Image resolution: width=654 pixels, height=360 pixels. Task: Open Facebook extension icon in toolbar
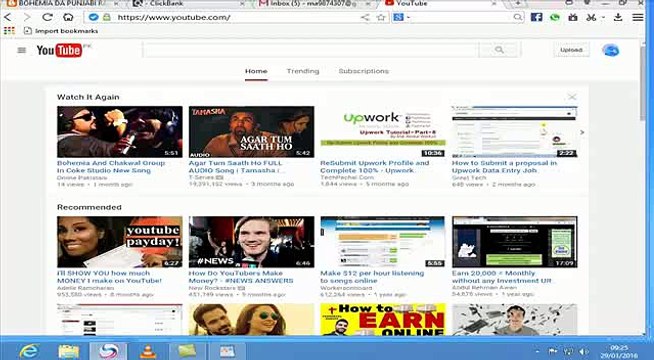pyautogui.click(x=536, y=17)
